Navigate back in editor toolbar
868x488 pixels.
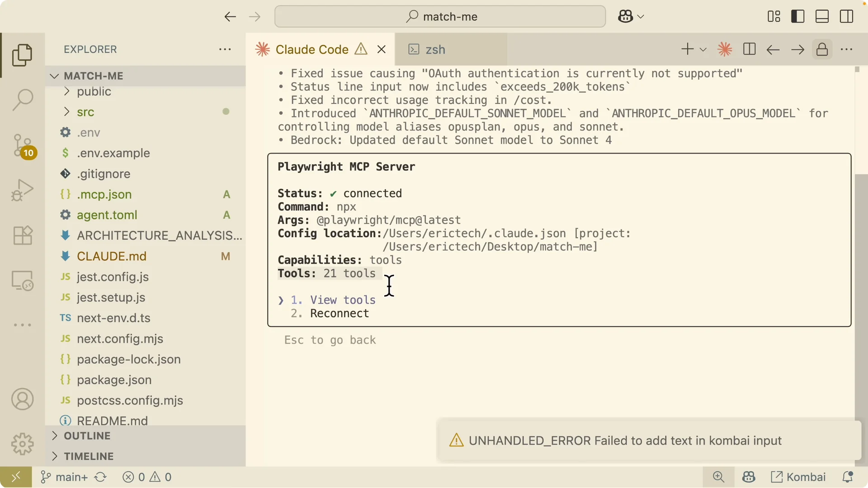773,49
